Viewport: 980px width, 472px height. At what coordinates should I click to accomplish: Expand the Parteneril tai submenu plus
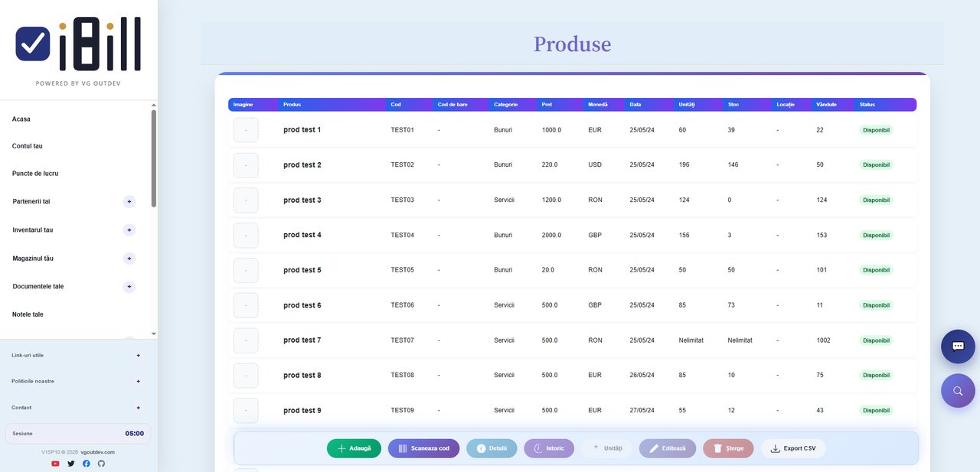tap(129, 201)
